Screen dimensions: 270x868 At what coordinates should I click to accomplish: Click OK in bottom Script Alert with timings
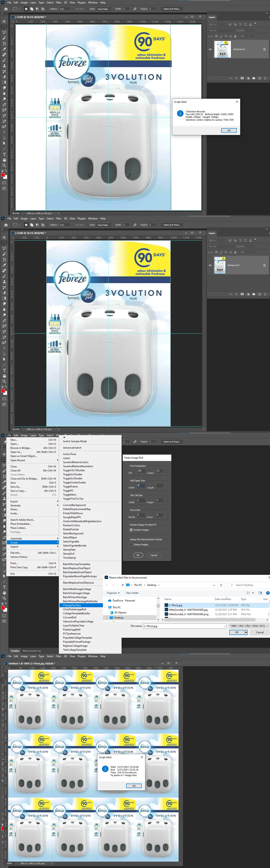coord(134,786)
